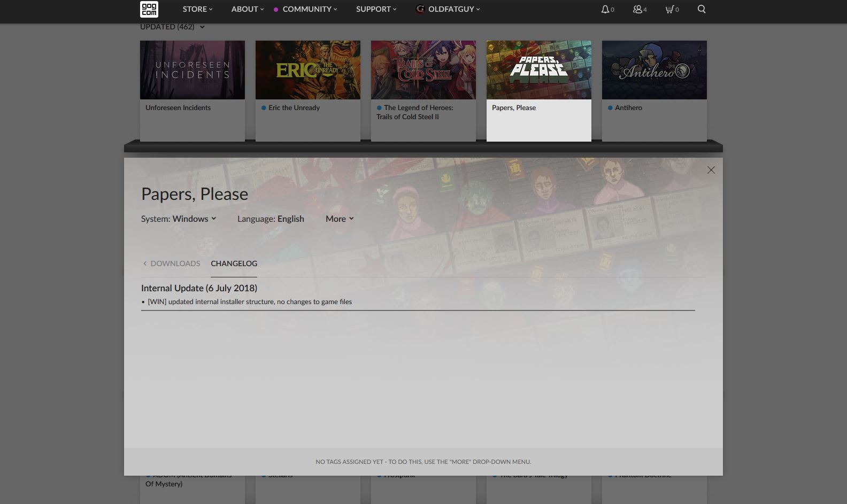Switch to the DOWNLOADS tab
This screenshot has width=847, height=504.
coord(172,263)
